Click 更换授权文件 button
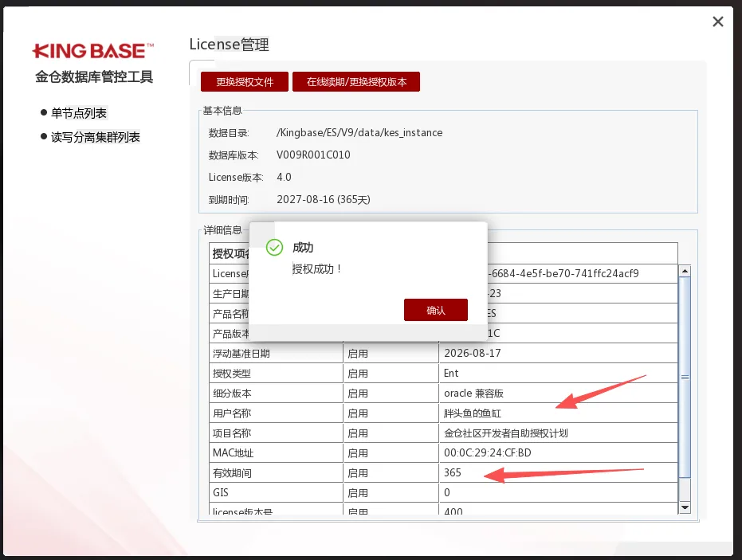The height and width of the screenshot is (560, 742). pyautogui.click(x=244, y=82)
